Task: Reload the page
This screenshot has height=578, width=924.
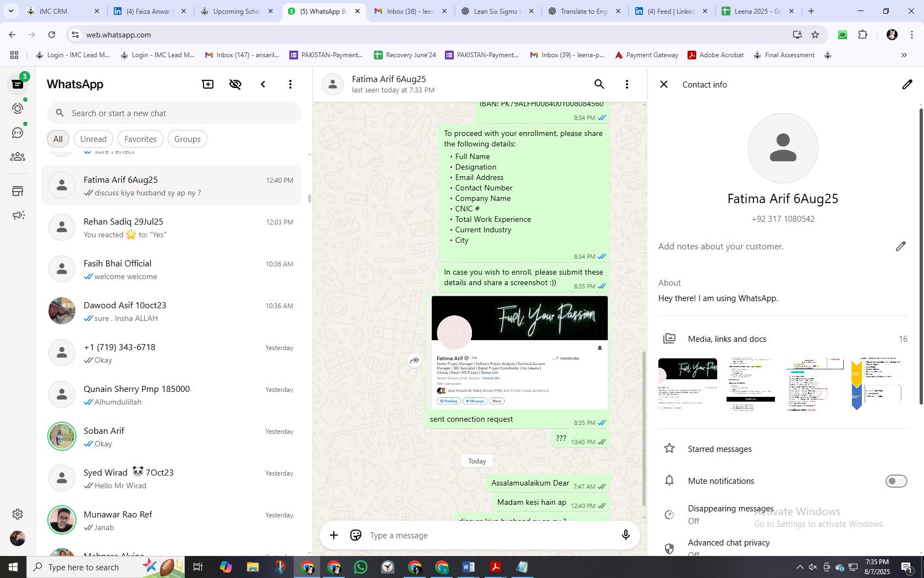Action: point(52,35)
